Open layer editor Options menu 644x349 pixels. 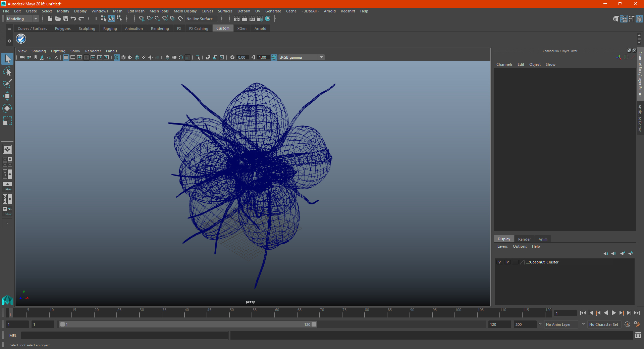[x=520, y=246]
